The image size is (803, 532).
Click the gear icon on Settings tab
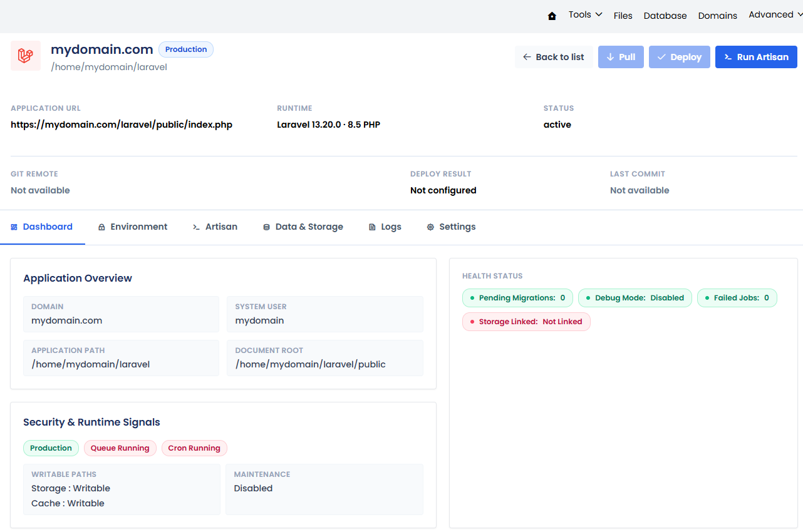click(430, 227)
